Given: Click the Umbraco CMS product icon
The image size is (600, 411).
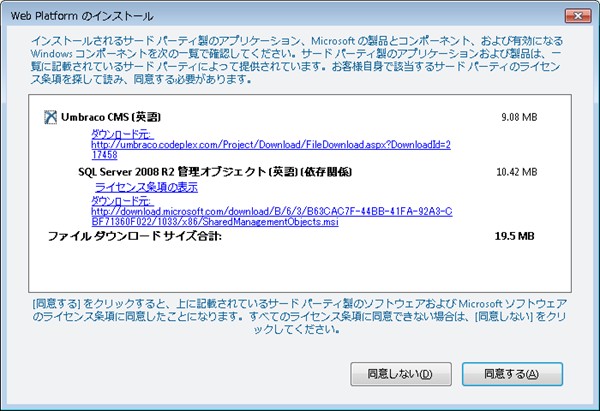Looking at the screenshot, I should coord(50,117).
